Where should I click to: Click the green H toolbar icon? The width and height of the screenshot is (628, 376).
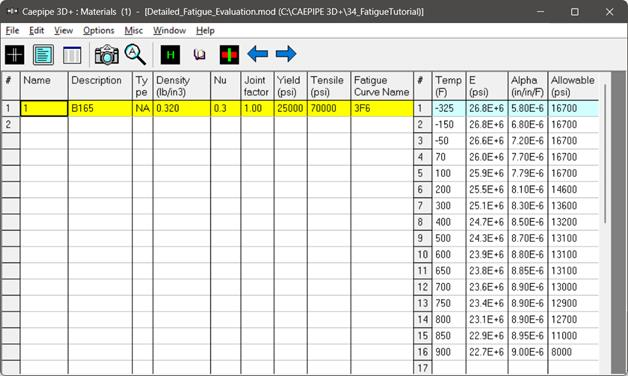coord(170,54)
